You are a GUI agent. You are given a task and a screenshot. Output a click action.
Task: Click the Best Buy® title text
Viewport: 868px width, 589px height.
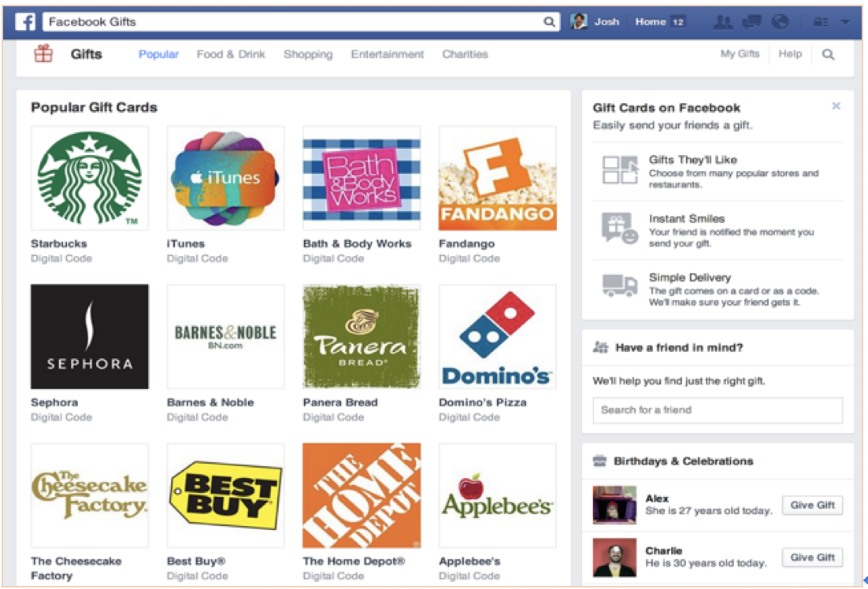(196, 561)
